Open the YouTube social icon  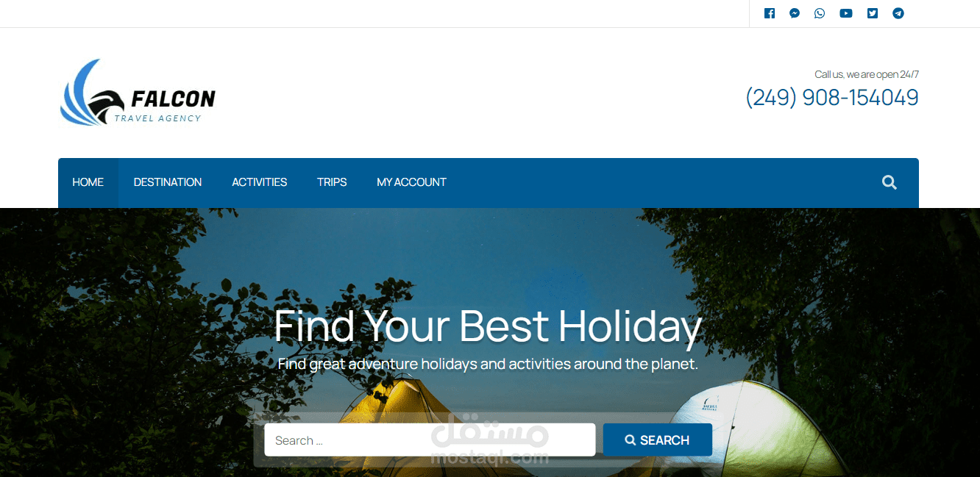pyautogui.click(x=846, y=13)
